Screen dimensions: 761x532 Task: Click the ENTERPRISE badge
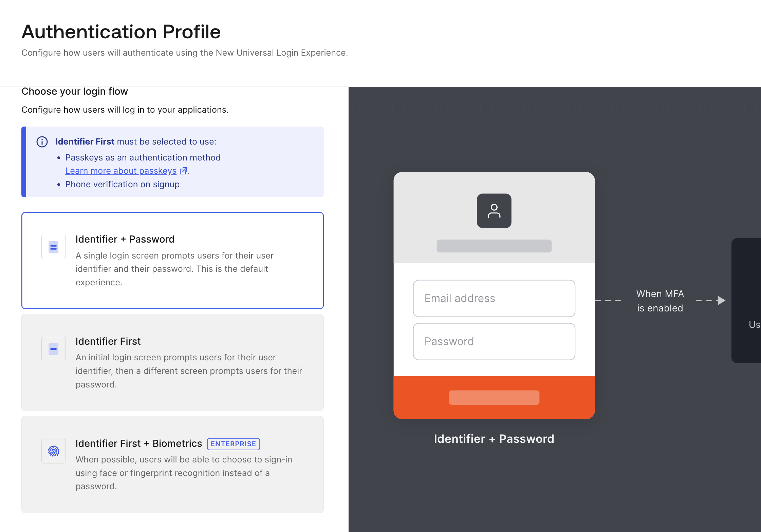234,444
